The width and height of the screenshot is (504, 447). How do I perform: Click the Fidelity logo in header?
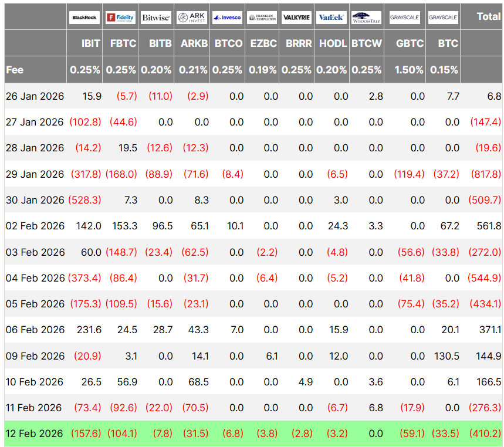121,18
